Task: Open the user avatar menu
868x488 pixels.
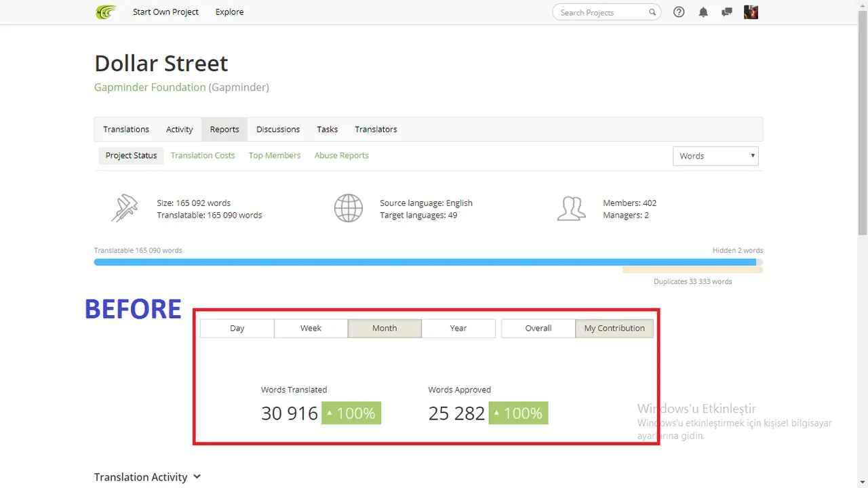Action: [751, 12]
